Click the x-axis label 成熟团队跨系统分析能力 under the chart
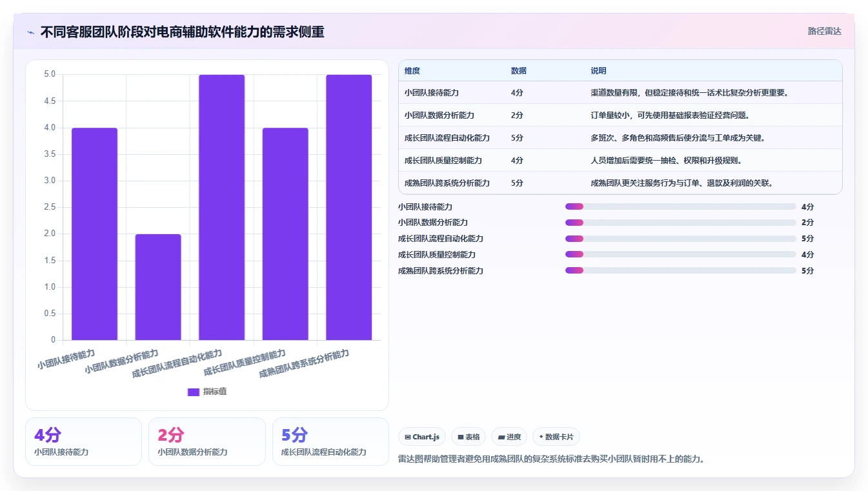The width and height of the screenshot is (868, 491). click(305, 364)
